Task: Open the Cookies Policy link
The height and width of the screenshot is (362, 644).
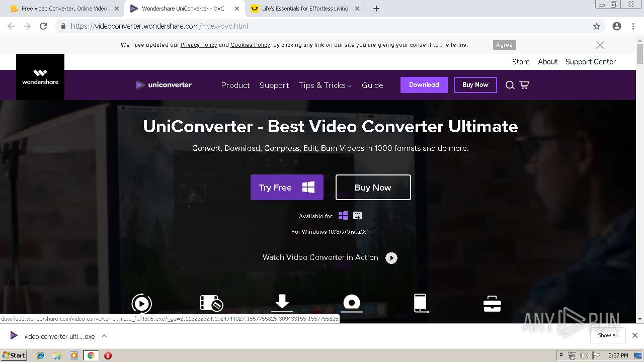Action: pos(250,45)
